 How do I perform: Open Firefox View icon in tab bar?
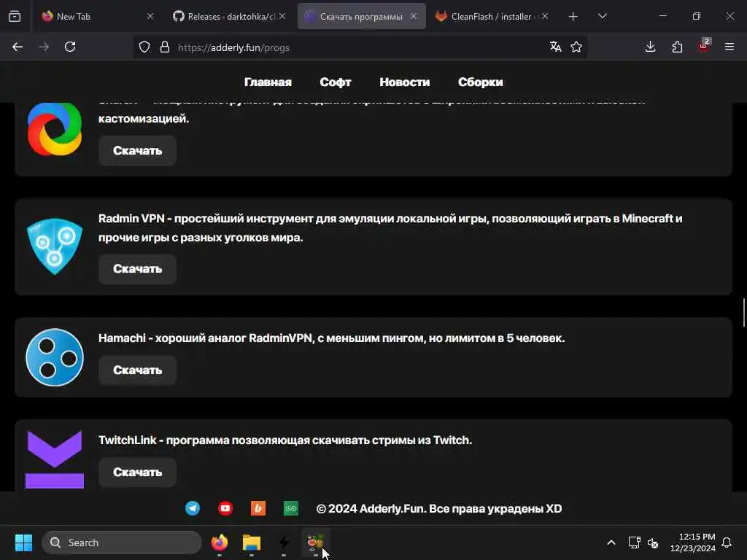click(x=15, y=16)
